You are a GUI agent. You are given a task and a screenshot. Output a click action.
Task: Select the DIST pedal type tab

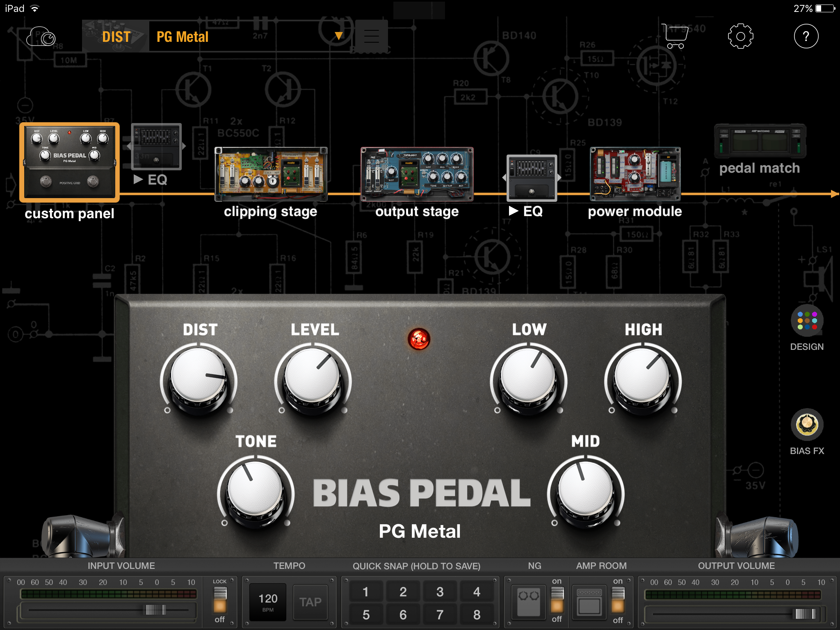[116, 37]
